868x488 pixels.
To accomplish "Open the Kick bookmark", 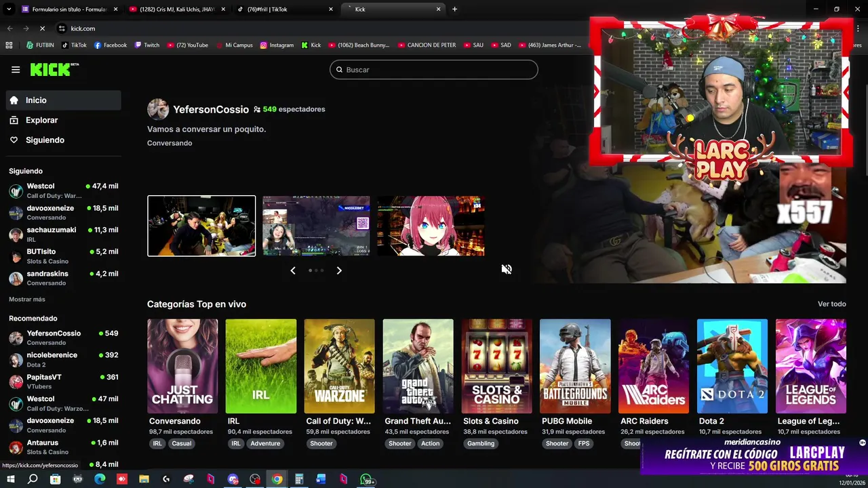I will pyautogui.click(x=311, y=45).
